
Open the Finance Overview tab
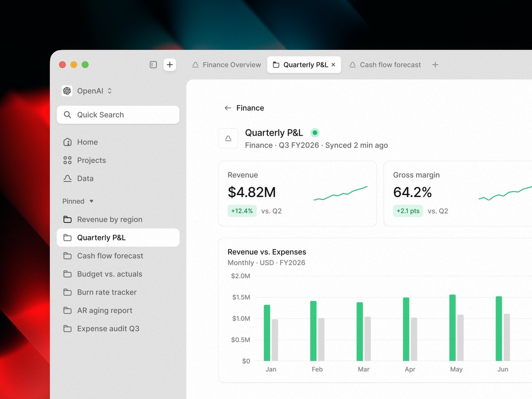pyautogui.click(x=227, y=65)
